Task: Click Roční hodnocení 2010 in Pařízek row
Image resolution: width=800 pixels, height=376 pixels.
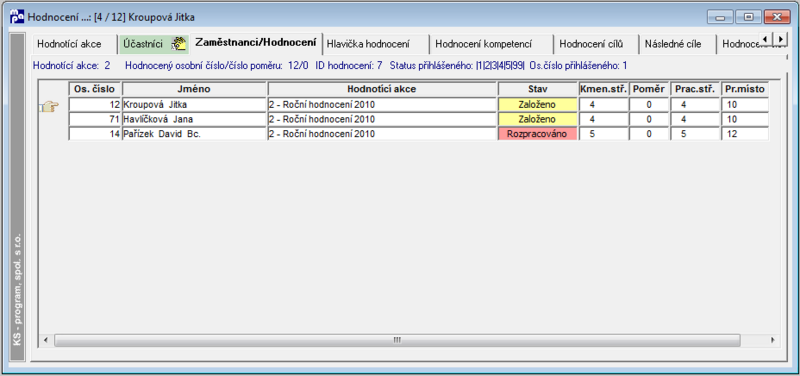Action: [x=382, y=134]
